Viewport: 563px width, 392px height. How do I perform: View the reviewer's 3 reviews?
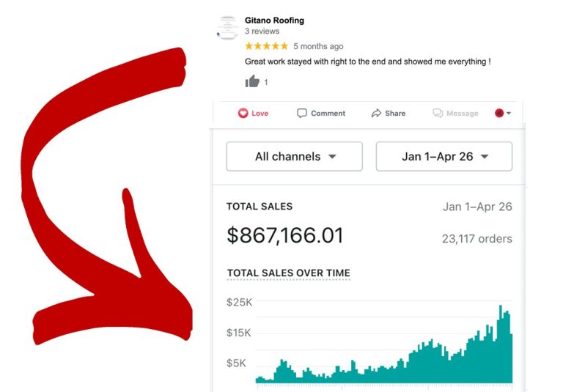click(x=262, y=32)
